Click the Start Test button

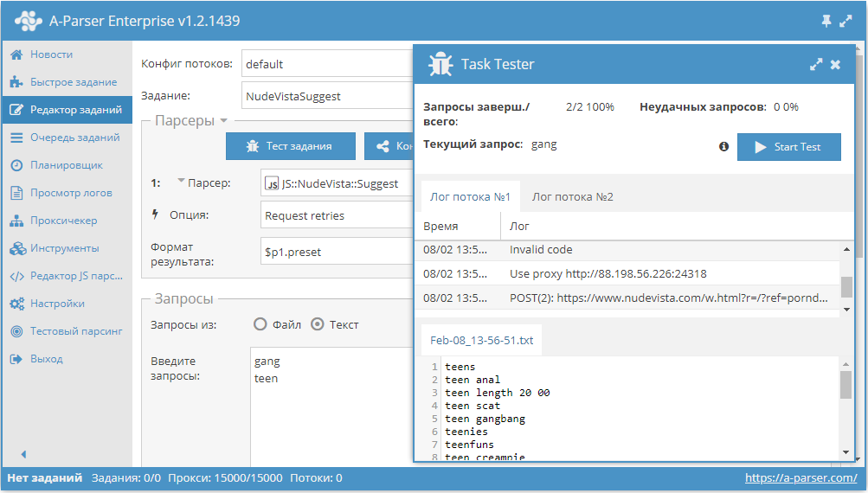(789, 147)
